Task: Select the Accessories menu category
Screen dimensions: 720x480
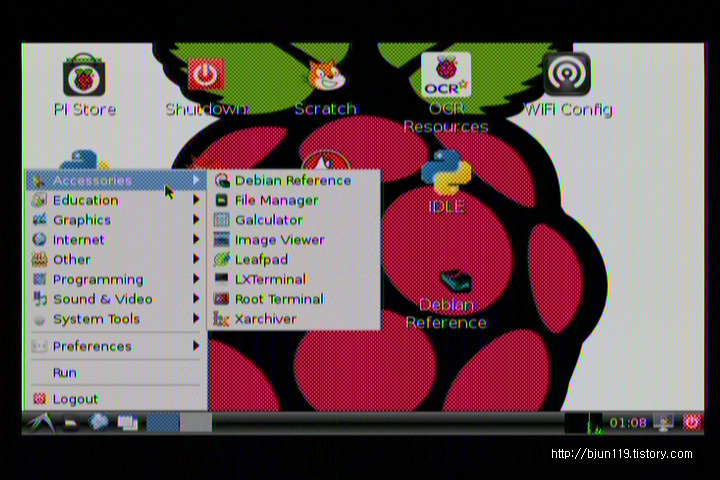Action: 117,181
